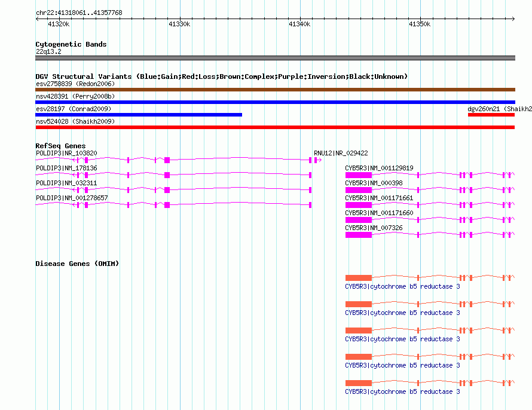Screen dimensions: 532x410
Task: Click the 41350k ruler mark
Action: pos(420,24)
